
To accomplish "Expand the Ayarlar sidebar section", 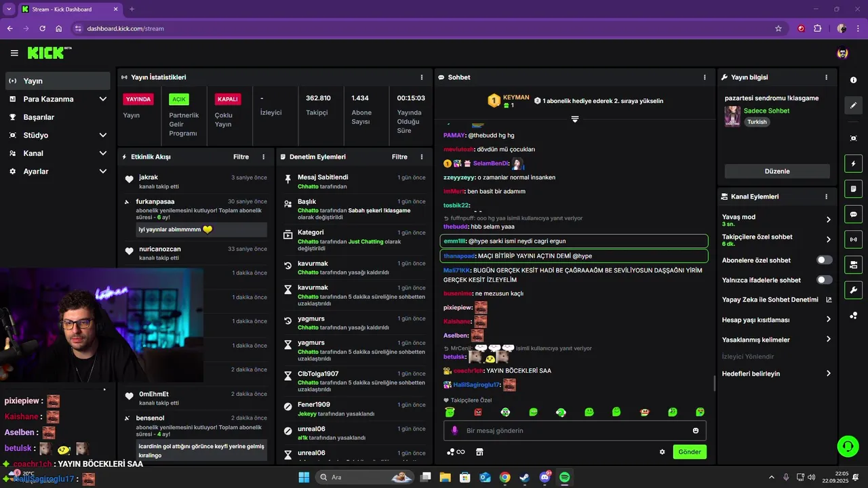I will coord(103,171).
